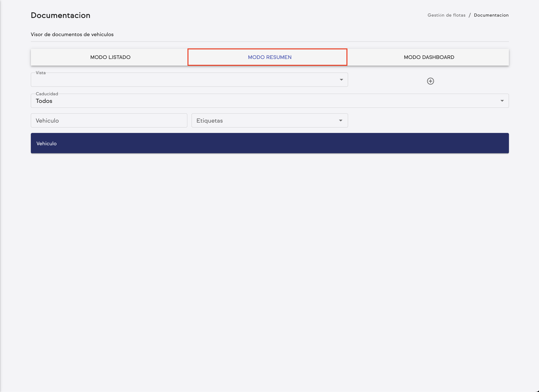Screen dimensions: 539x392
Task: Focus the Vehiculo search input field
Action: (x=109, y=121)
